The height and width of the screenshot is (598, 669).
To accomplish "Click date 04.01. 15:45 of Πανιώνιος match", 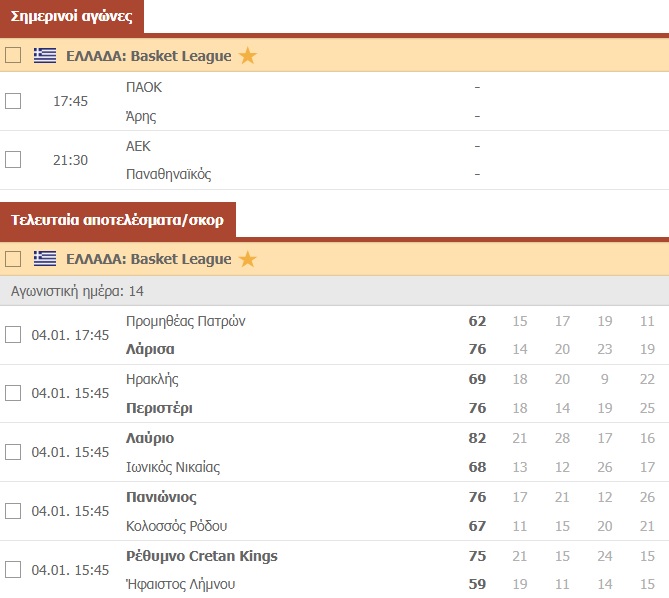I will 70,511.
